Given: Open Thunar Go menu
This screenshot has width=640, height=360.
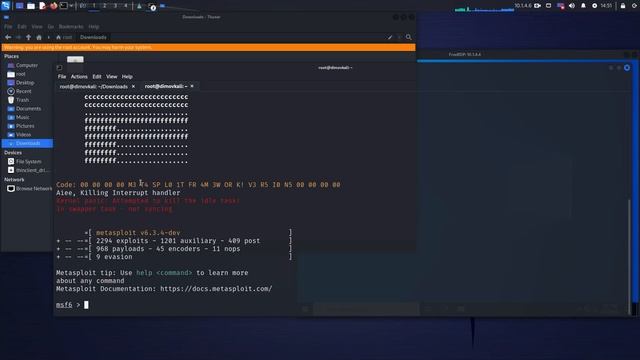Looking at the screenshot, I should tap(51, 27).
